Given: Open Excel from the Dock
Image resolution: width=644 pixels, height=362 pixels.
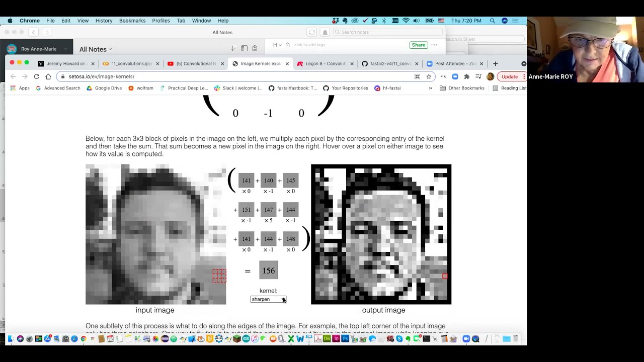Looking at the screenshot, I should point(291,339).
